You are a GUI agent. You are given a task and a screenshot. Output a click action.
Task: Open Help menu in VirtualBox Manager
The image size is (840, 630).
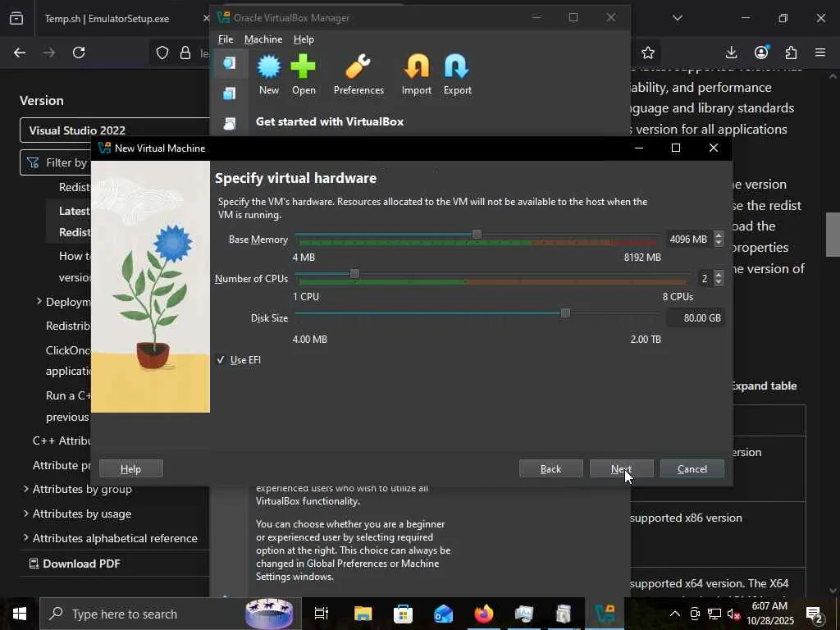pyautogui.click(x=304, y=39)
